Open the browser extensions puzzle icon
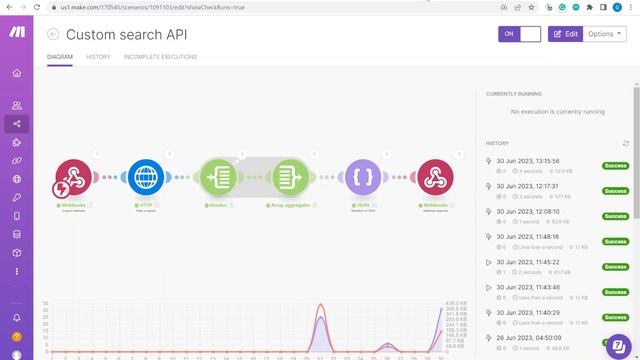The height and width of the screenshot is (360, 640). tap(589, 7)
